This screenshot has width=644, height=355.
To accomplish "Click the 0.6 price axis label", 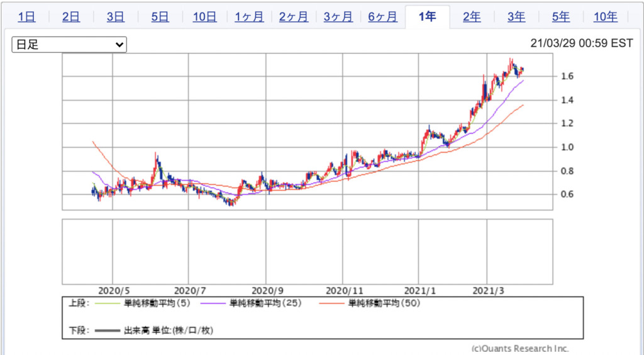I will point(567,194).
